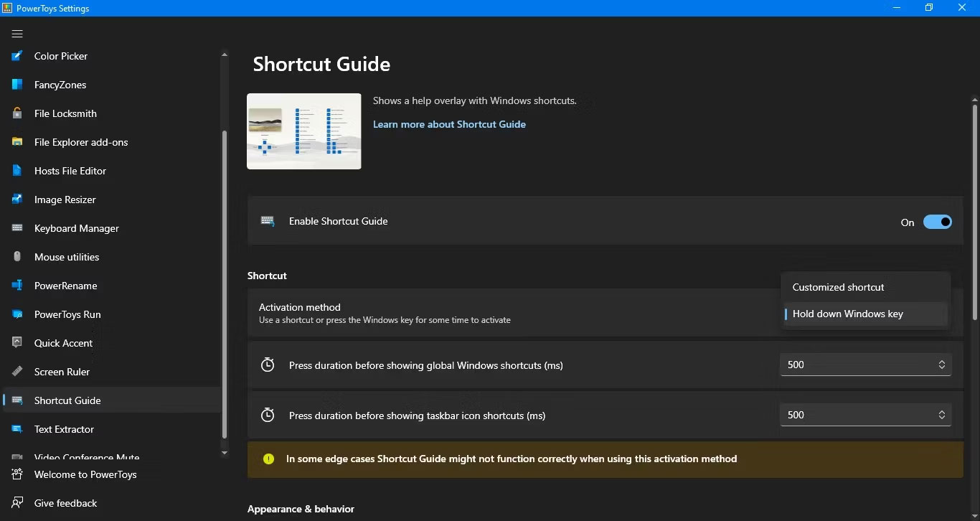Image resolution: width=980 pixels, height=521 pixels.
Task: Select the Hosts File Editor icon
Action: click(17, 171)
